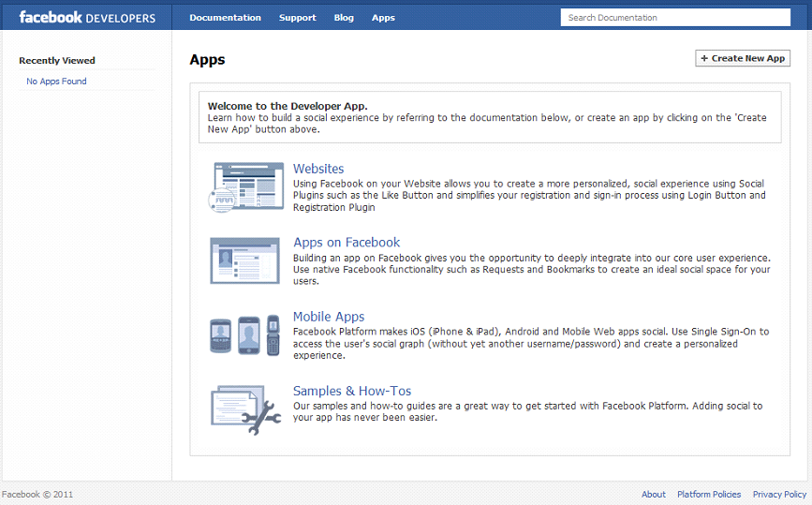Open the Websites heading link
The width and height of the screenshot is (812, 505).
pyautogui.click(x=318, y=169)
